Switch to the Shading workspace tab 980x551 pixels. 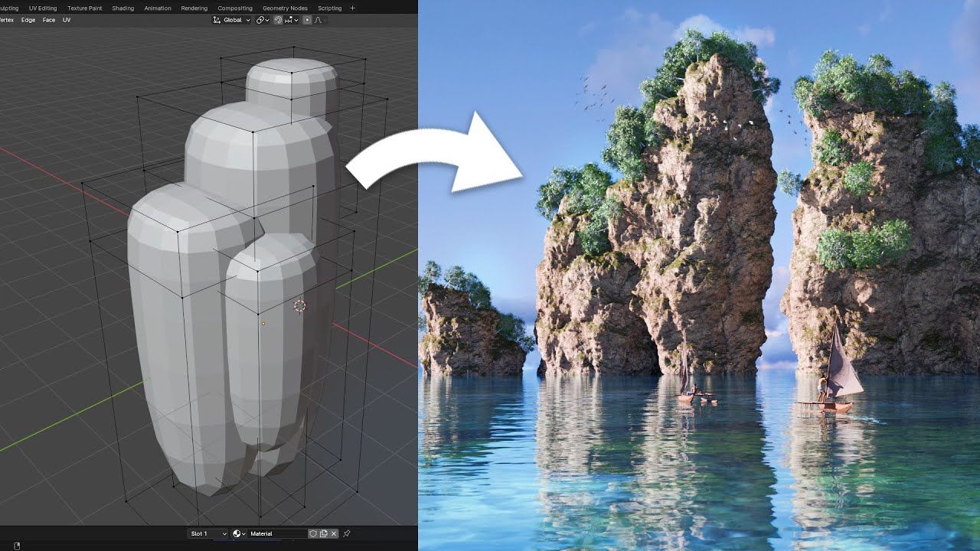point(122,8)
